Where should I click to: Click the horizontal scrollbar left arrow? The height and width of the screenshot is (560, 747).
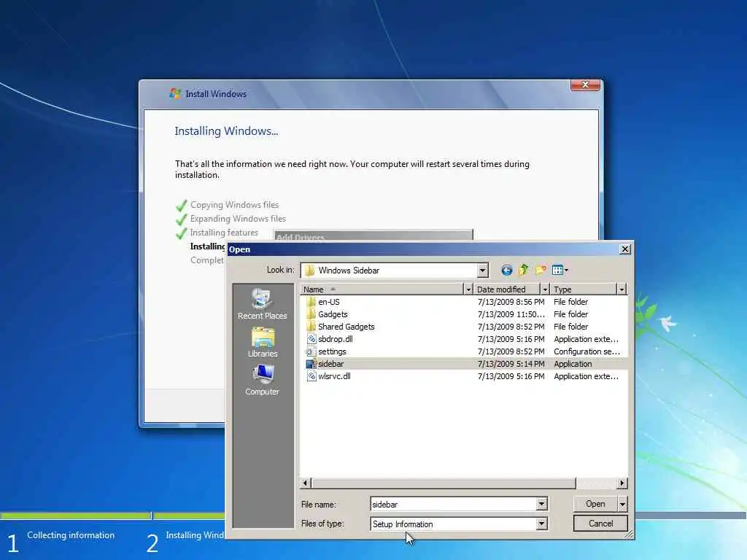[x=306, y=483]
